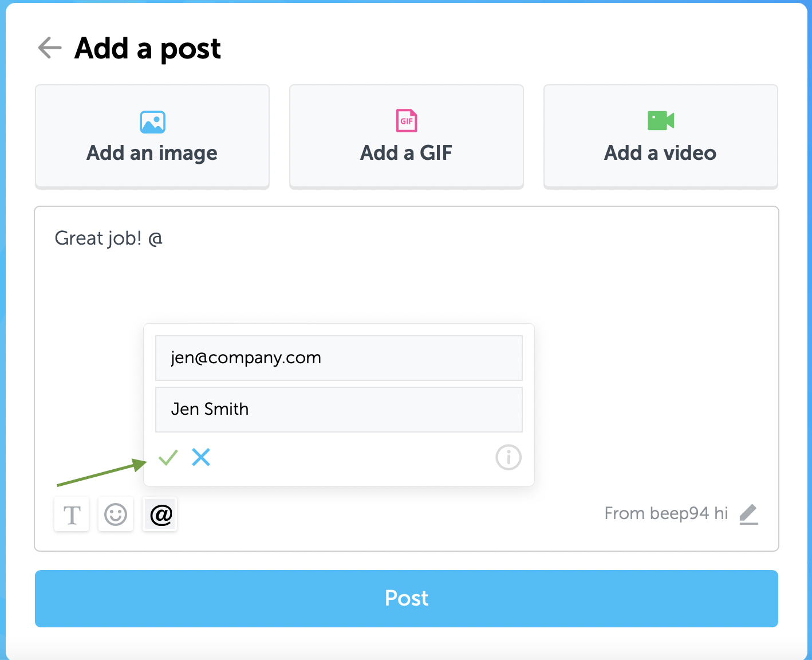Select the 'Add an image' label

152,153
